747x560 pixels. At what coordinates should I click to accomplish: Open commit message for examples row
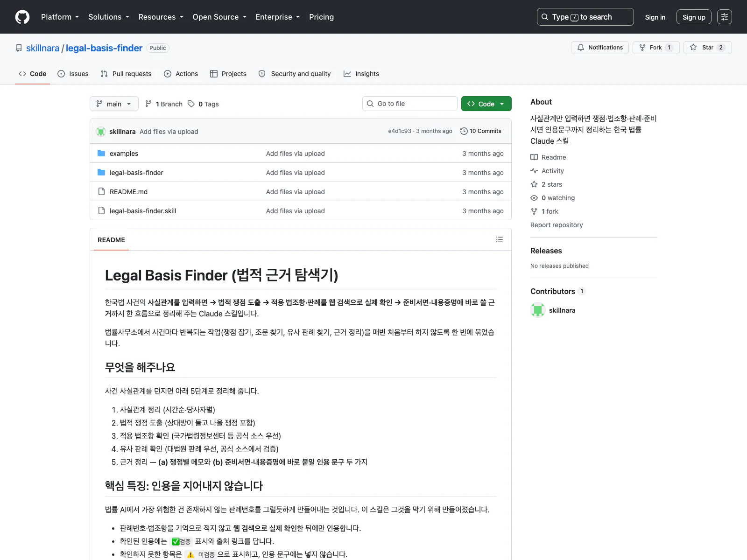coord(296,154)
